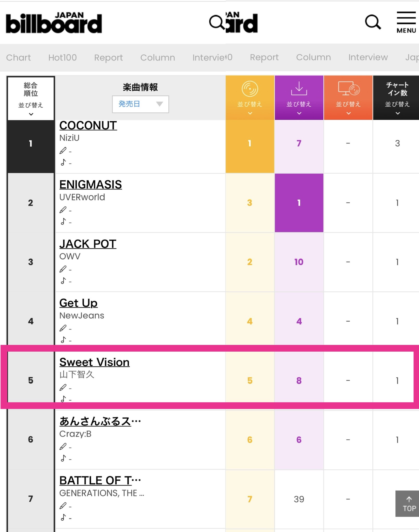Open the Sweet Vision song link
Viewport: 419px width, 532px height.
94,362
